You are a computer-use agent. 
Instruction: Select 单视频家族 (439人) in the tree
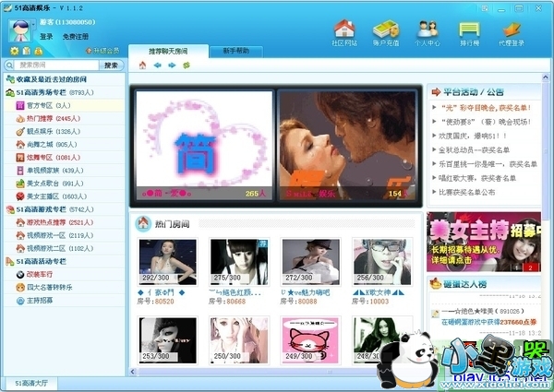pyautogui.click(x=65, y=171)
